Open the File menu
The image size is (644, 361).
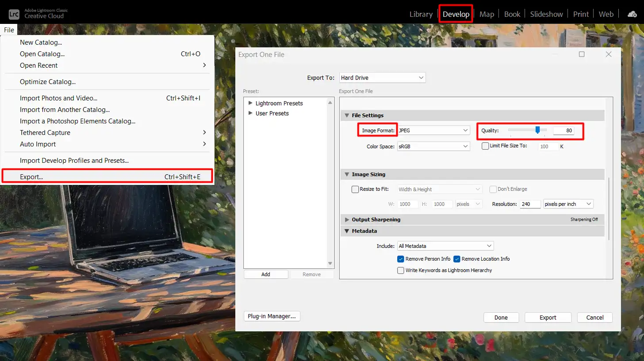click(x=9, y=30)
